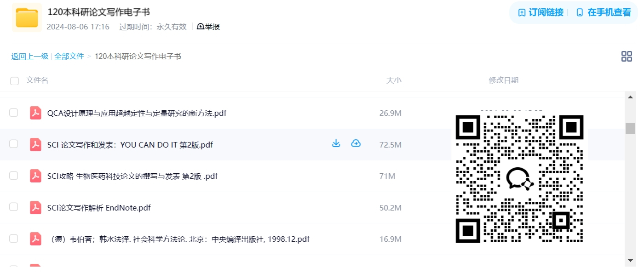This screenshot has height=279, width=644.
Task: Toggle the select-all checkbox beside 文件名
Action: point(14,81)
